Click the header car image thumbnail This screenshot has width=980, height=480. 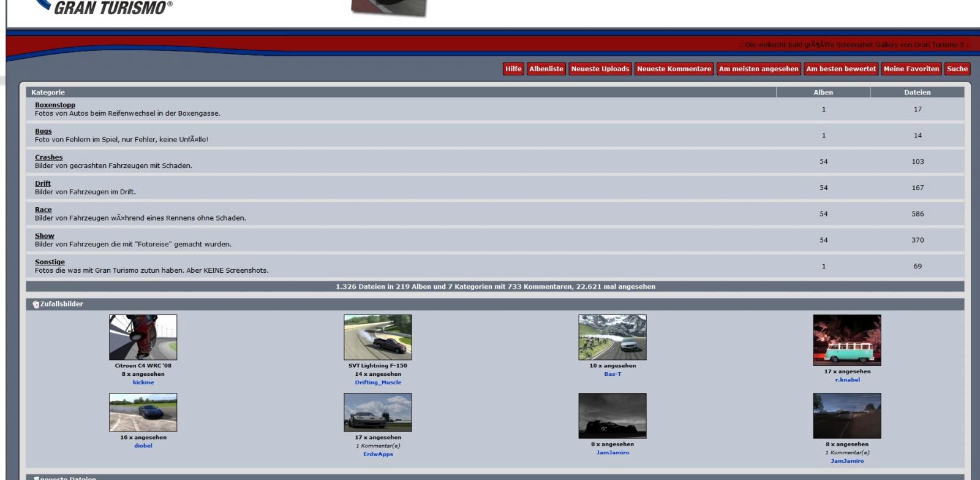pos(388,8)
